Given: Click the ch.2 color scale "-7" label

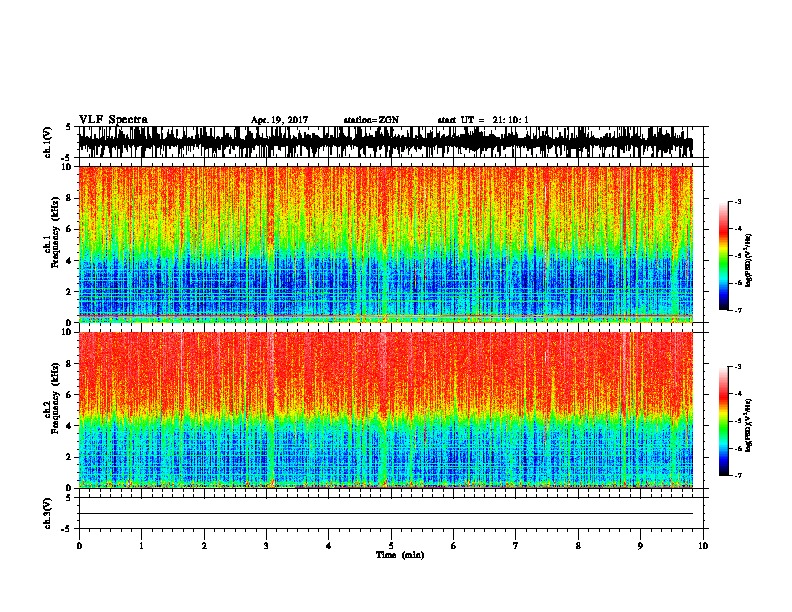Looking at the screenshot, I should 738,476.
